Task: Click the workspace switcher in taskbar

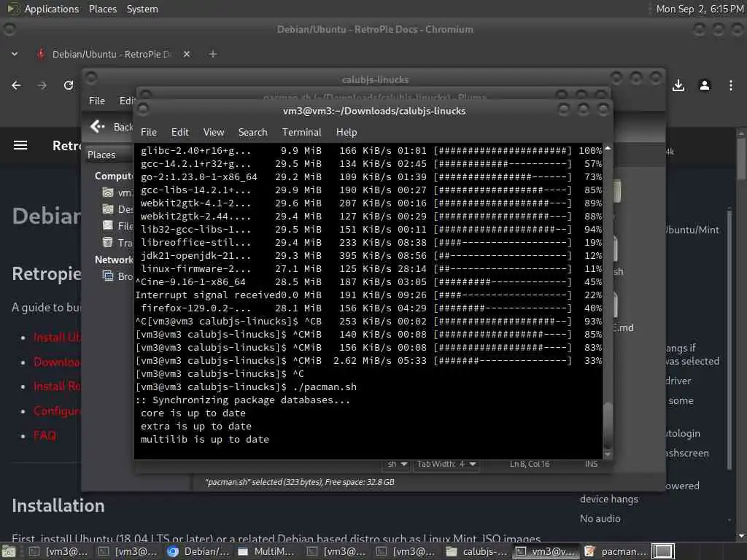Action: 662,551
